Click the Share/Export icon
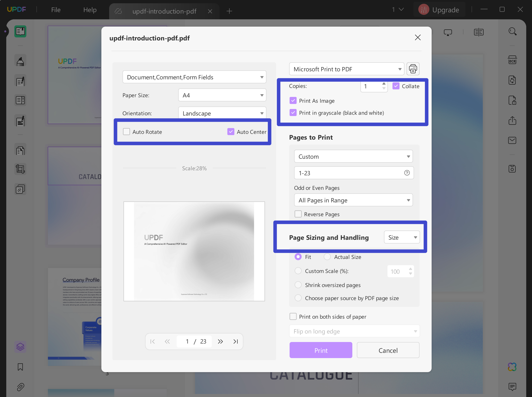This screenshot has width=532, height=397. pyautogui.click(x=512, y=121)
